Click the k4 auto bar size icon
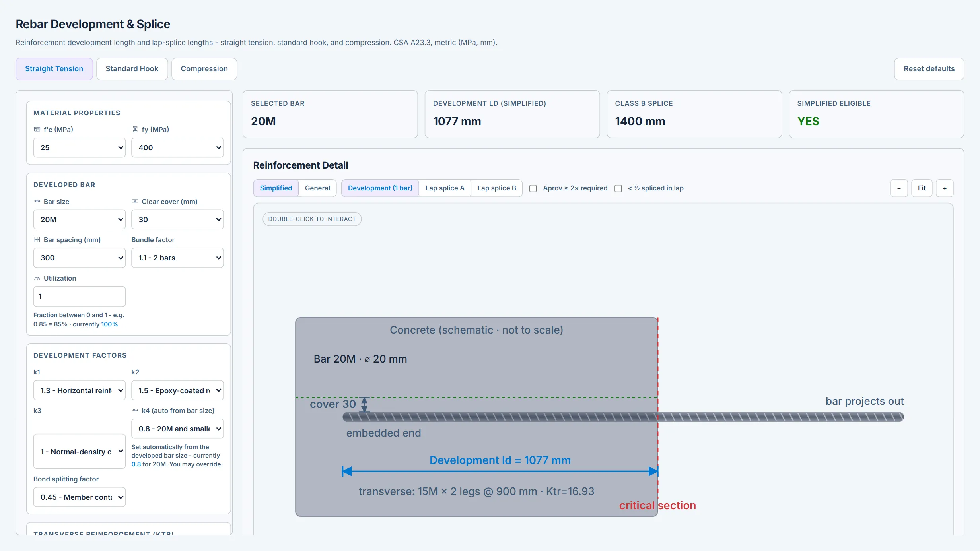Screen dimensions: 980x551 tap(135, 410)
